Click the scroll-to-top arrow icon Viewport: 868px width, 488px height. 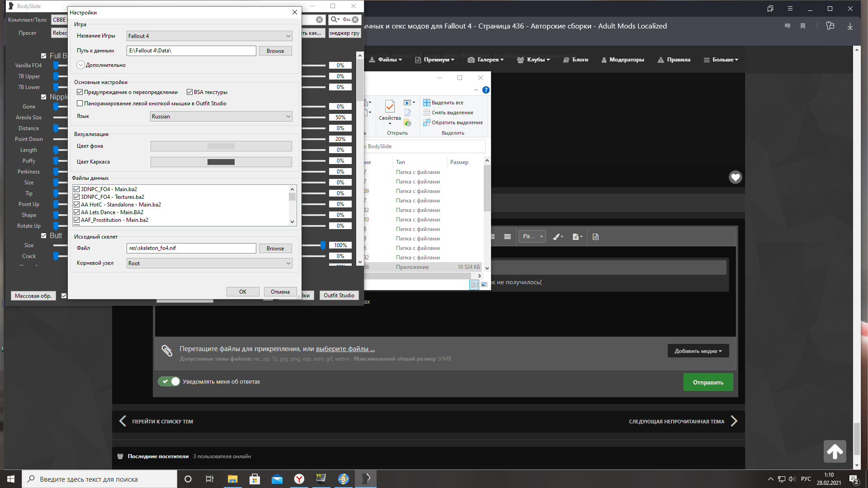pyautogui.click(x=835, y=451)
